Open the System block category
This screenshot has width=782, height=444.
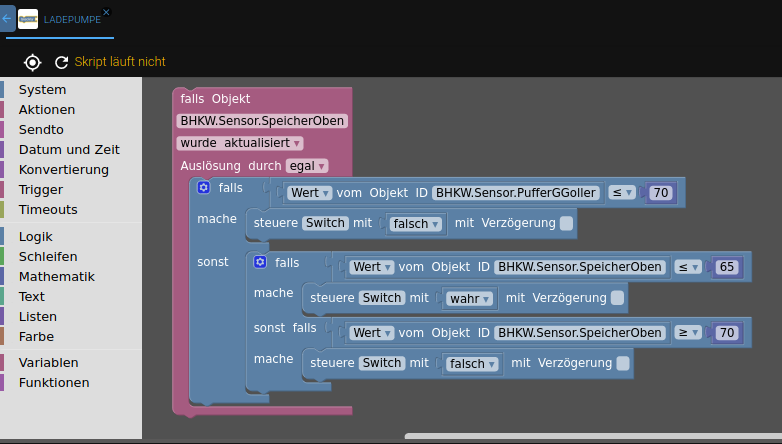(42, 90)
